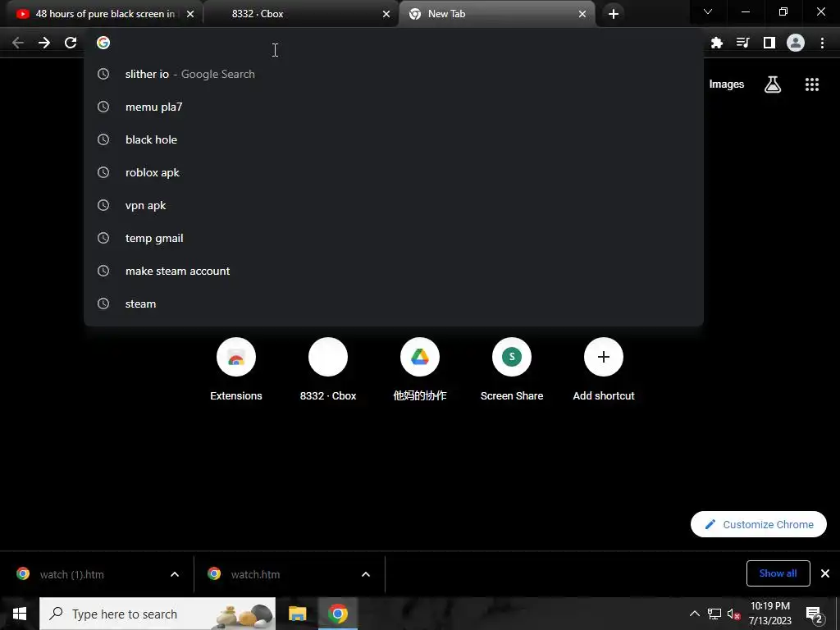Select the black hole suggestion
Screen dimensions: 840x630
(393, 139)
